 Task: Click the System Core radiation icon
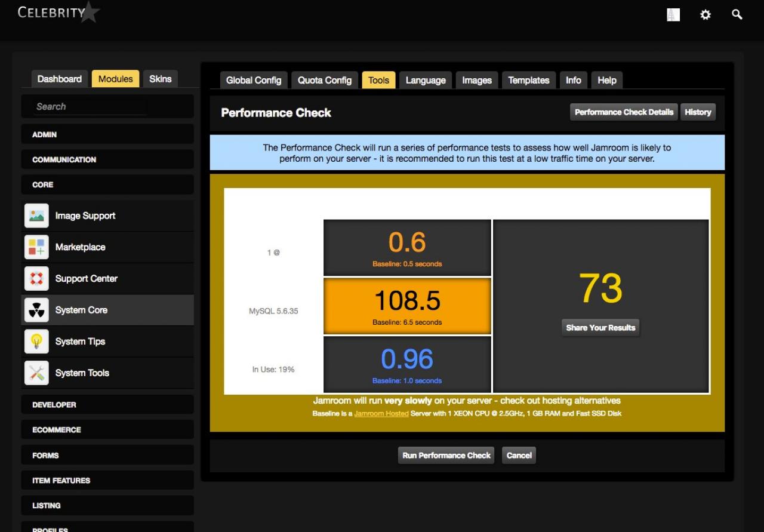(36, 310)
